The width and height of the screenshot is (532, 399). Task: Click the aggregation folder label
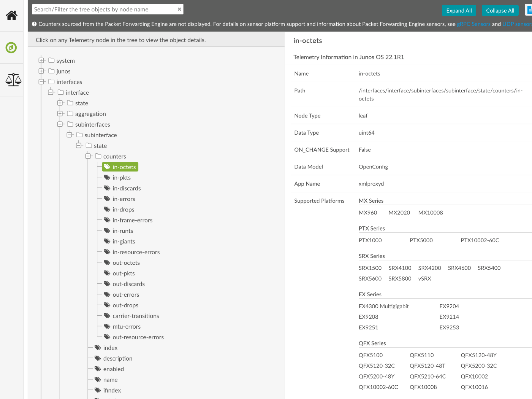(x=90, y=114)
